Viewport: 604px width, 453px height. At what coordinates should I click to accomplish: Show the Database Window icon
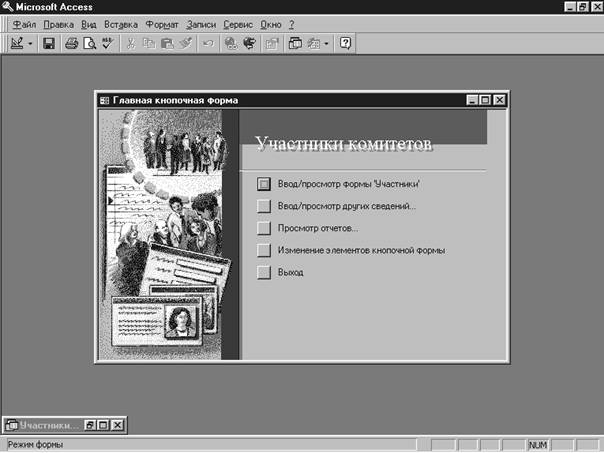click(295, 43)
